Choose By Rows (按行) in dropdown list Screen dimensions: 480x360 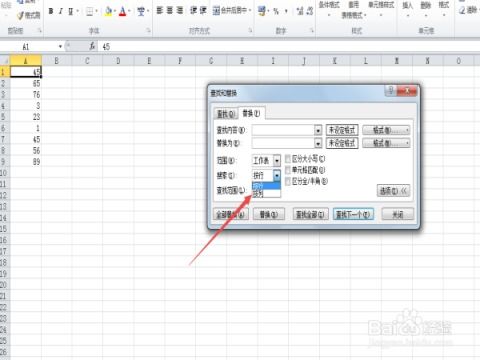point(266,186)
